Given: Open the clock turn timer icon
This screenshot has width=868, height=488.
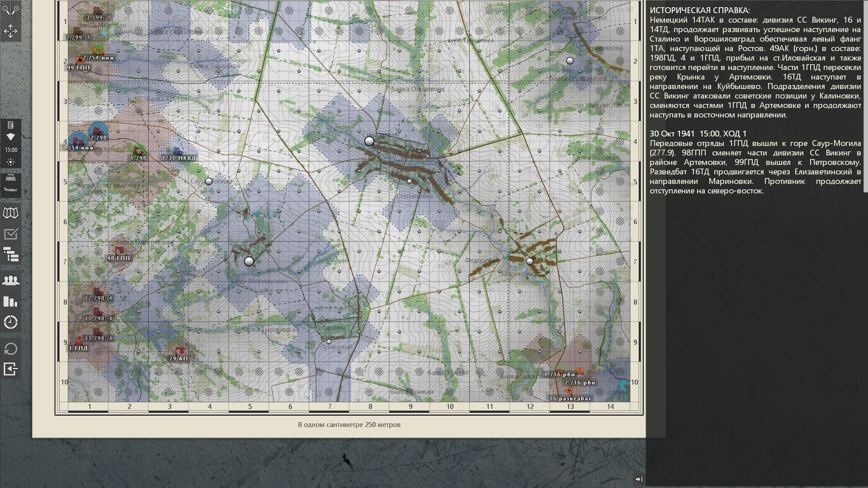Looking at the screenshot, I should pos(11,322).
